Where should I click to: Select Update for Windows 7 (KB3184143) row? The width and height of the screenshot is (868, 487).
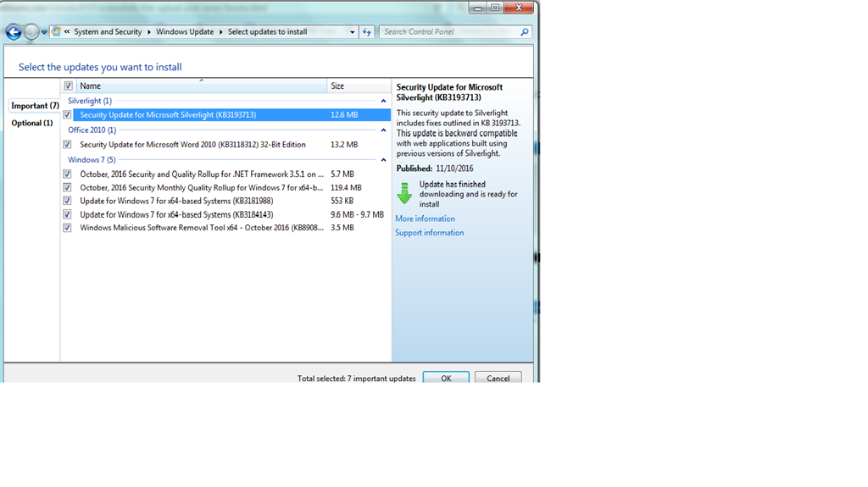pyautogui.click(x=231, y=214)
